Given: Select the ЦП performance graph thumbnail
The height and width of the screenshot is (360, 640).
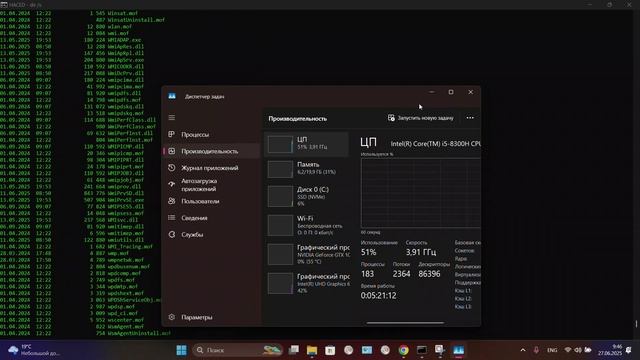Looking at the screenshot, I should (280, 144).
